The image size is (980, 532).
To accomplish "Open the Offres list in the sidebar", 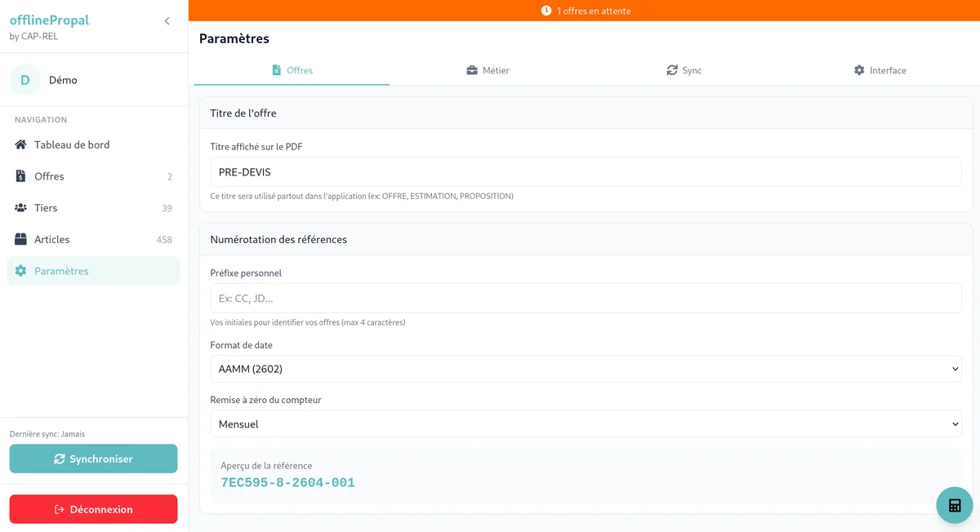I will coord(94,176).
